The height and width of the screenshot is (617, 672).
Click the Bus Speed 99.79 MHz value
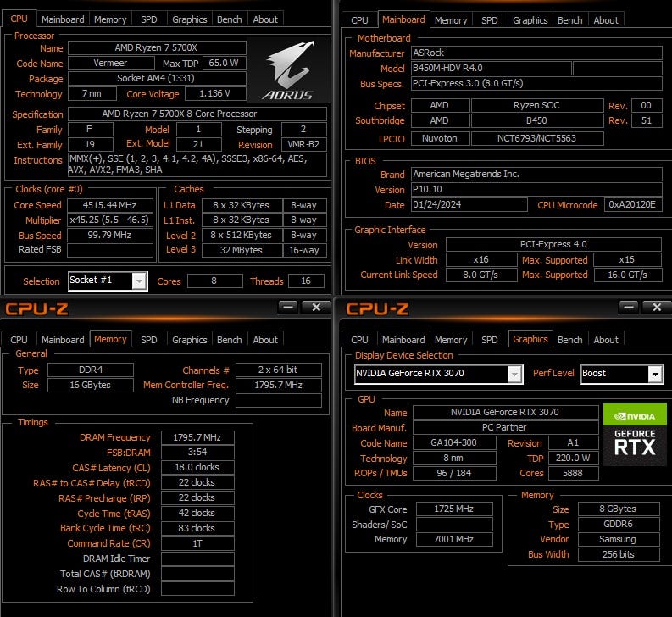click(x=109, y=235)
